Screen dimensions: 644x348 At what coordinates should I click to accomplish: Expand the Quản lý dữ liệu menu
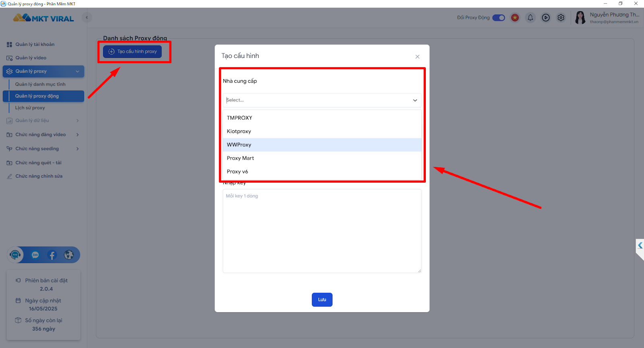tap(43, 121)
